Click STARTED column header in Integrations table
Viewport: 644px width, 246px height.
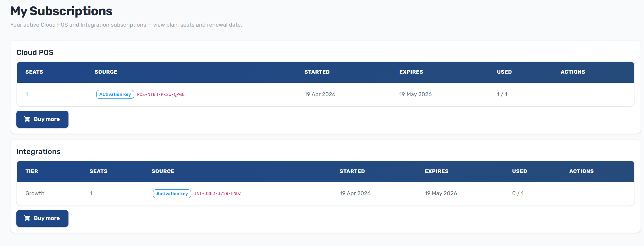click(352, 171)
